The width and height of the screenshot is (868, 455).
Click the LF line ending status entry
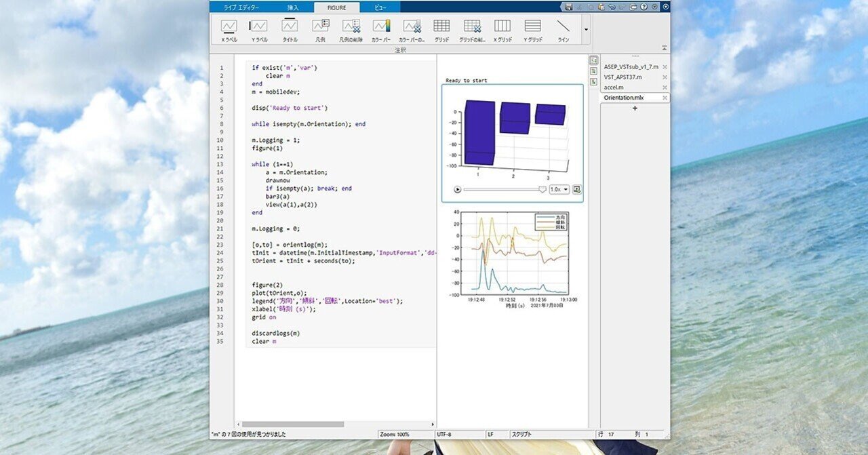point(496,434)
